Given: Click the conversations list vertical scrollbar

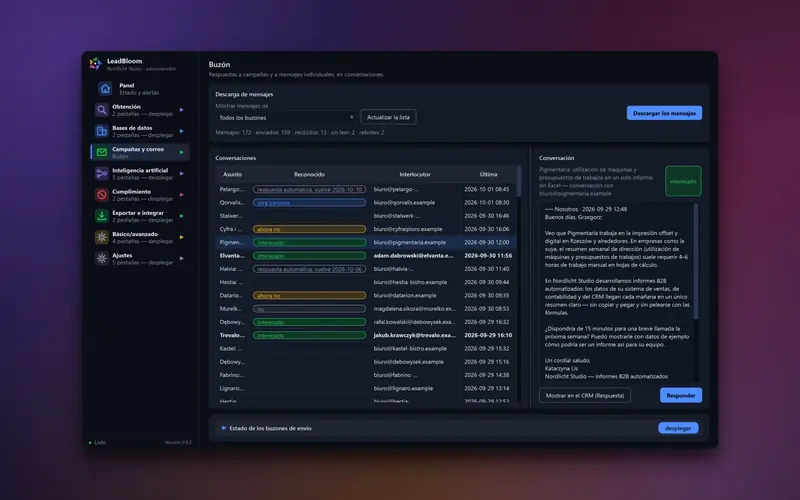Looking at the screenshot, I should tap(519, 284).
